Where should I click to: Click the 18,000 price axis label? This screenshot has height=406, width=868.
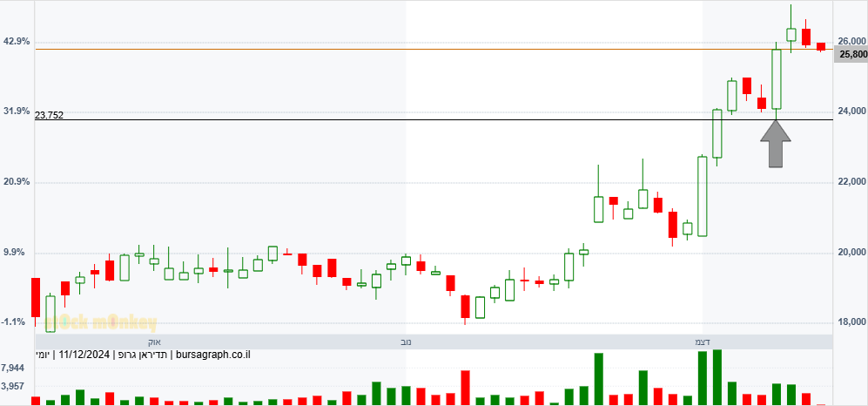point(851,322)
